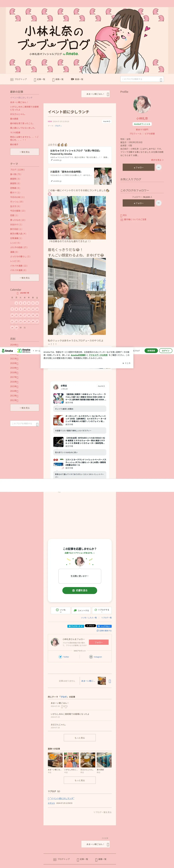Select day 29 in the calendar

coord(16,327)
